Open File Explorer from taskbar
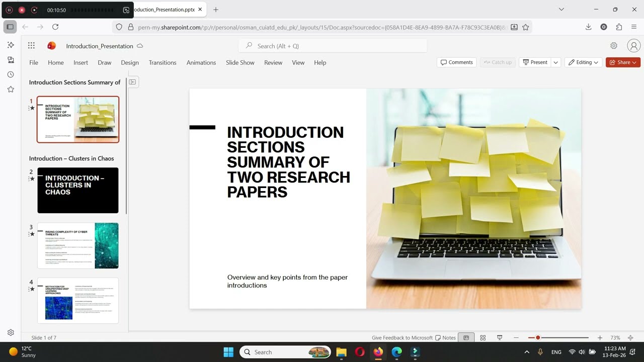 tap(342, 352)
